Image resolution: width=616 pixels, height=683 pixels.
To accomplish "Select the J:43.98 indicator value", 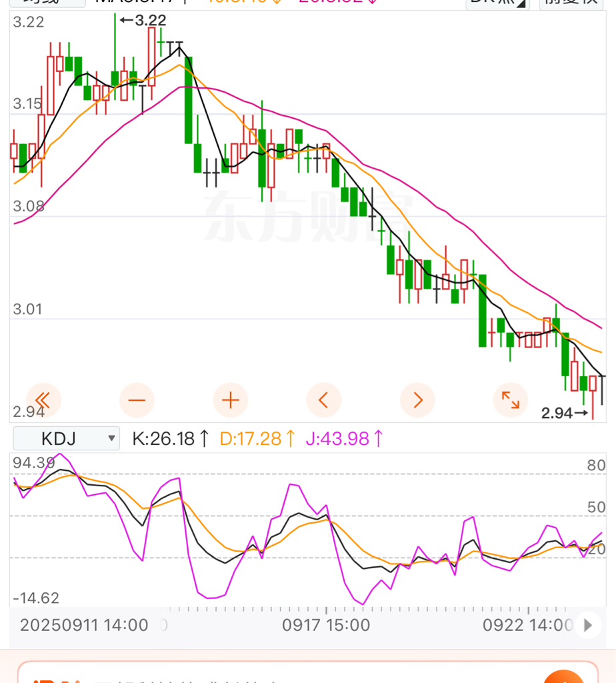I will [x=344, y=439].
